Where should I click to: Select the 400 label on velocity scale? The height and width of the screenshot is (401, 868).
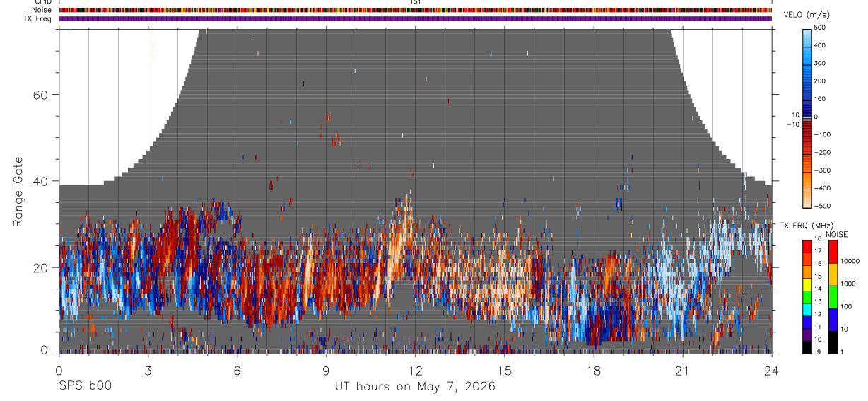coord(821,45)
